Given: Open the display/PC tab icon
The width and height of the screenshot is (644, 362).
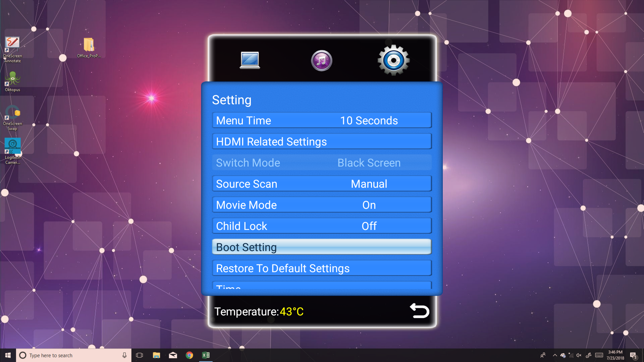Looking at the screenshot, I should (250, 60).
